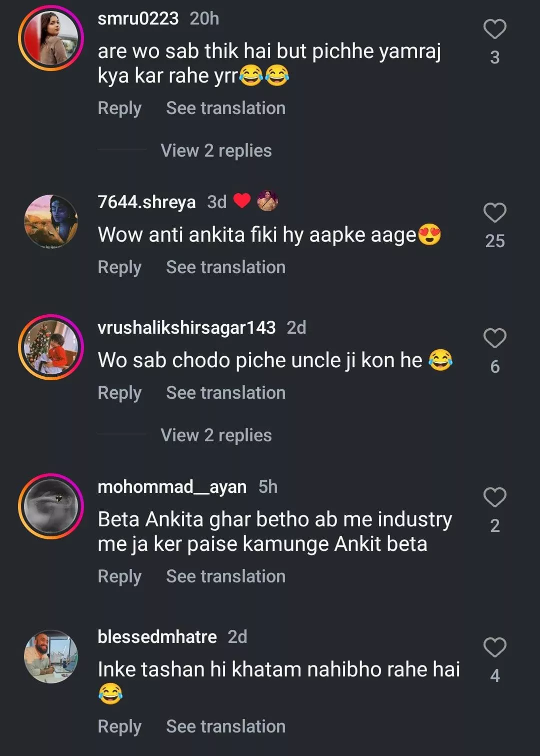This screenshot has width=540, height=756.
Task: Open the username vrushalikshirsagar143
Action: (186, 328)
